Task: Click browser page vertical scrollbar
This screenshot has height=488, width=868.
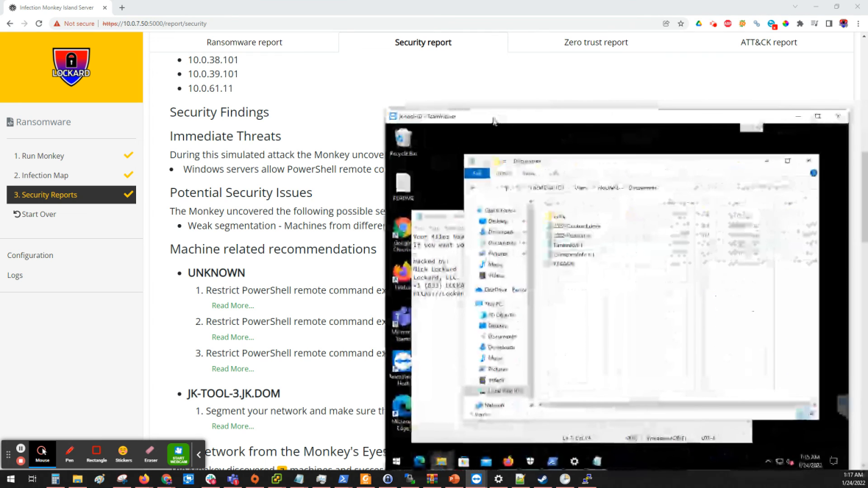Action: [864, 196]
